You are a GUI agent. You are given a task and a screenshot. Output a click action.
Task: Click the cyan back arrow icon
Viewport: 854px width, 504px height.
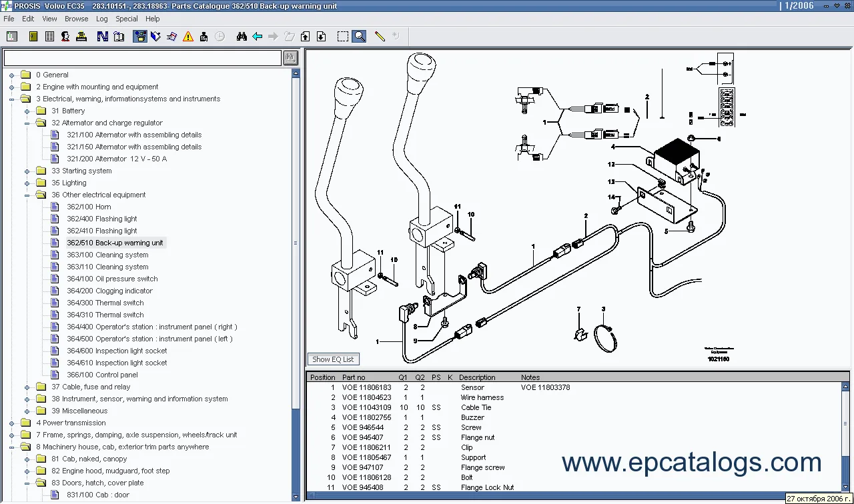coord(257,37)
